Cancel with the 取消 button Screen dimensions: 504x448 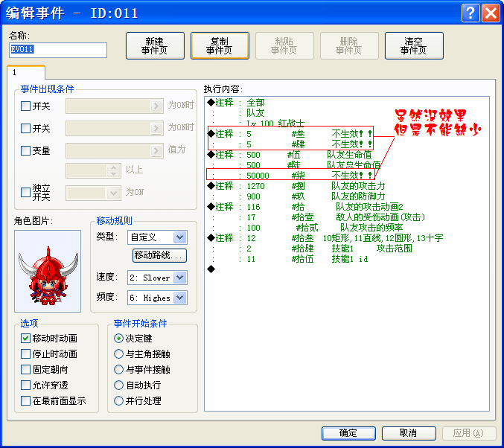click(409, 433)
